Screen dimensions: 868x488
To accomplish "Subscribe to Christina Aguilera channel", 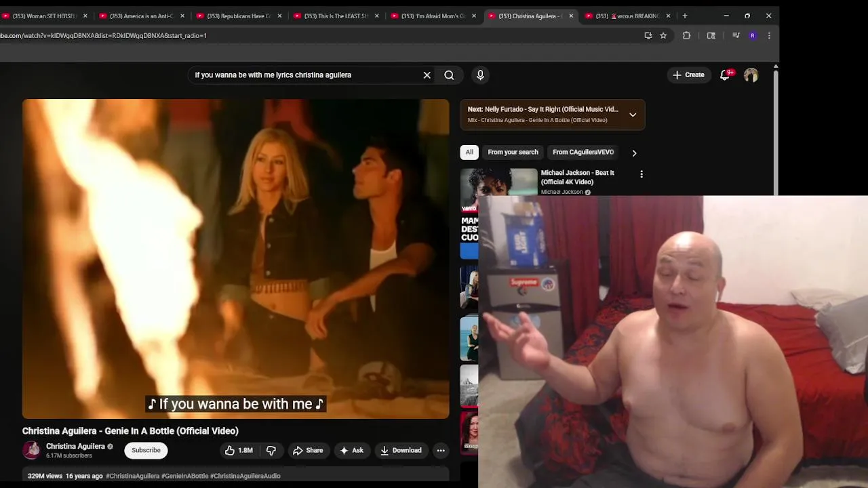I will point(146,450).
